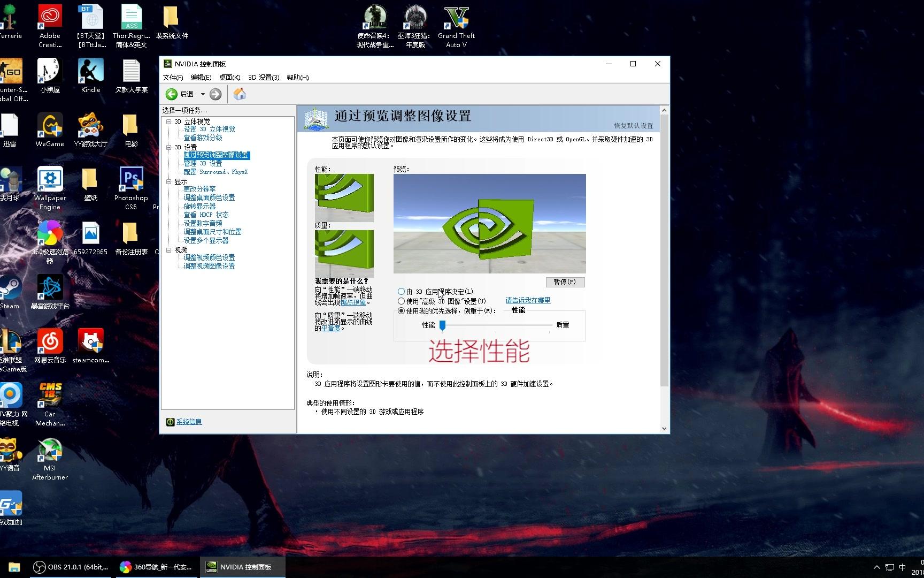924x578 pixels.
Task: Switch to OBS 21.0.1 in taskbar
Action: pos(71,567)
